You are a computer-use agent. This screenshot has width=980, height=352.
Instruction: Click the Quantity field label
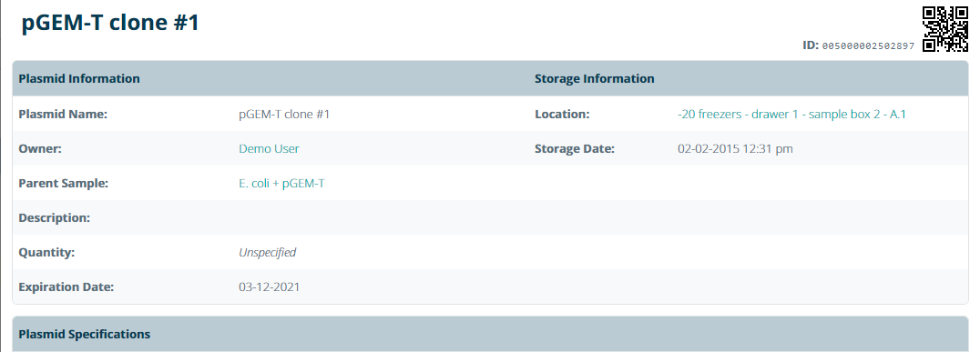(x=46, y=253)
